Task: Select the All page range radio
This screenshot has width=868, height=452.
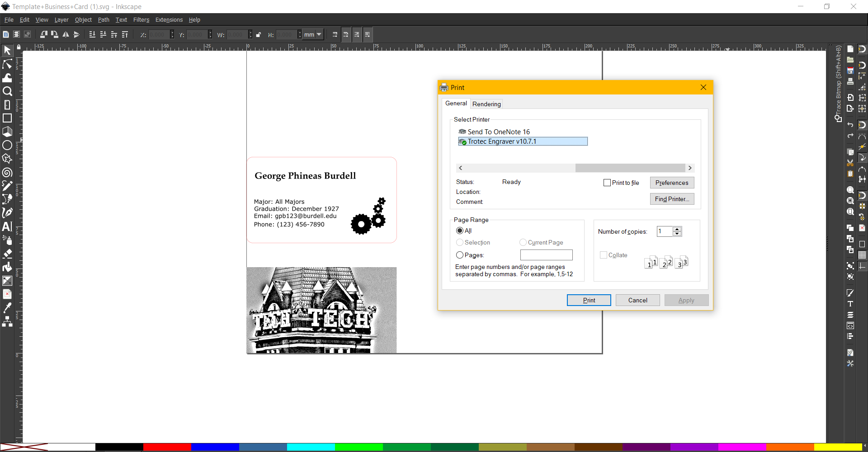Action: click(460, 231)
